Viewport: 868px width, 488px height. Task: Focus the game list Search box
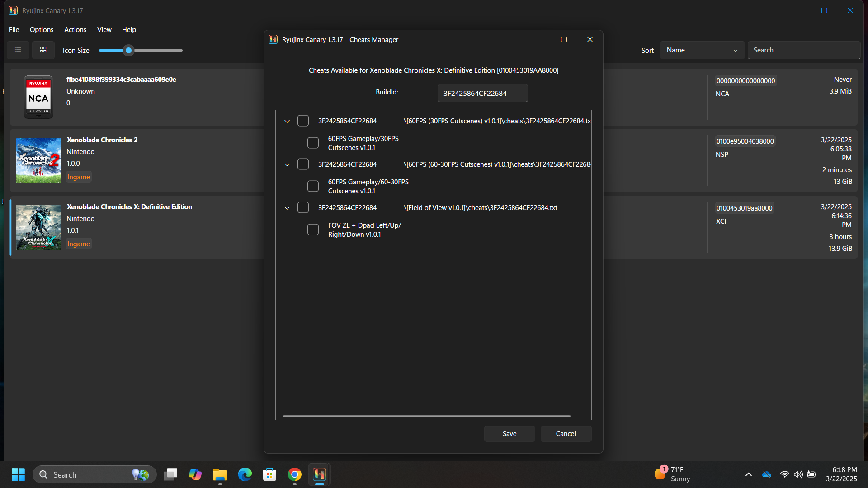pos(804,50)
